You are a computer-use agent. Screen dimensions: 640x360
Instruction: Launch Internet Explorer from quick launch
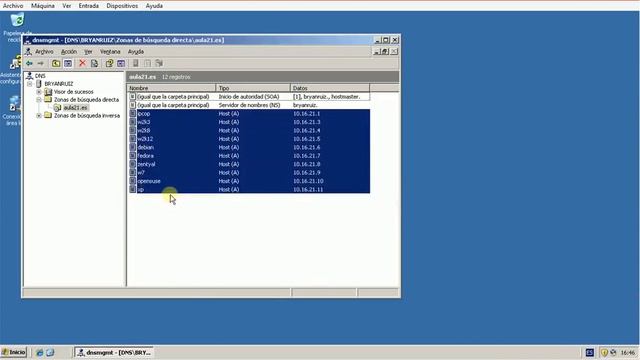tap(40, 353)
